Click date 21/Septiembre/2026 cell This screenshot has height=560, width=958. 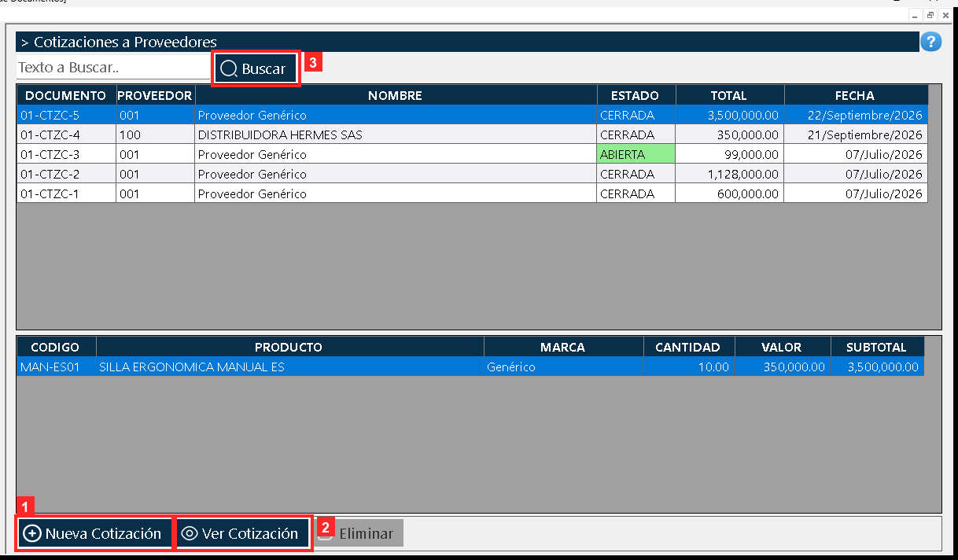click(856, 134)
